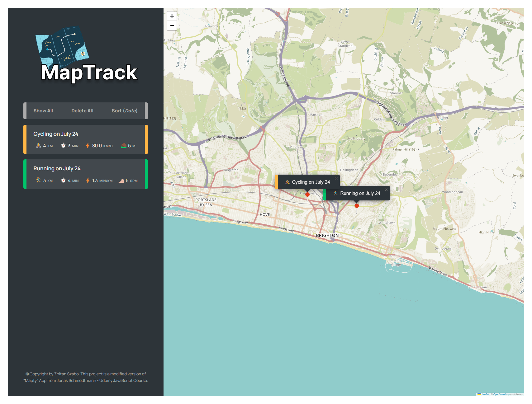532x404 pixels.
Task: Click the map zoom out minus button
Action: tap(172, 26)
